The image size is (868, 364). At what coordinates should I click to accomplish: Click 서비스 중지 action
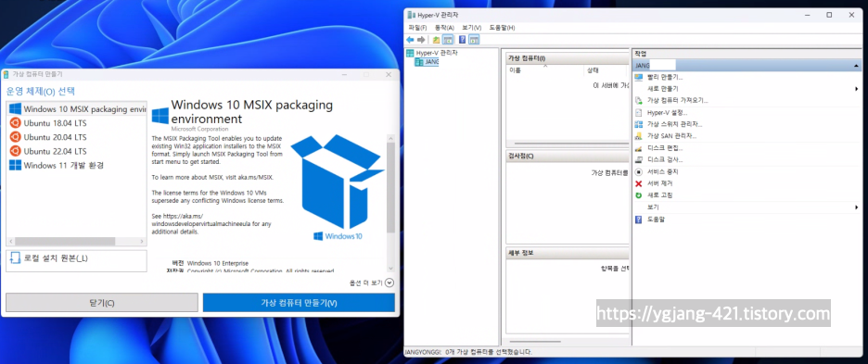(663, 171)
